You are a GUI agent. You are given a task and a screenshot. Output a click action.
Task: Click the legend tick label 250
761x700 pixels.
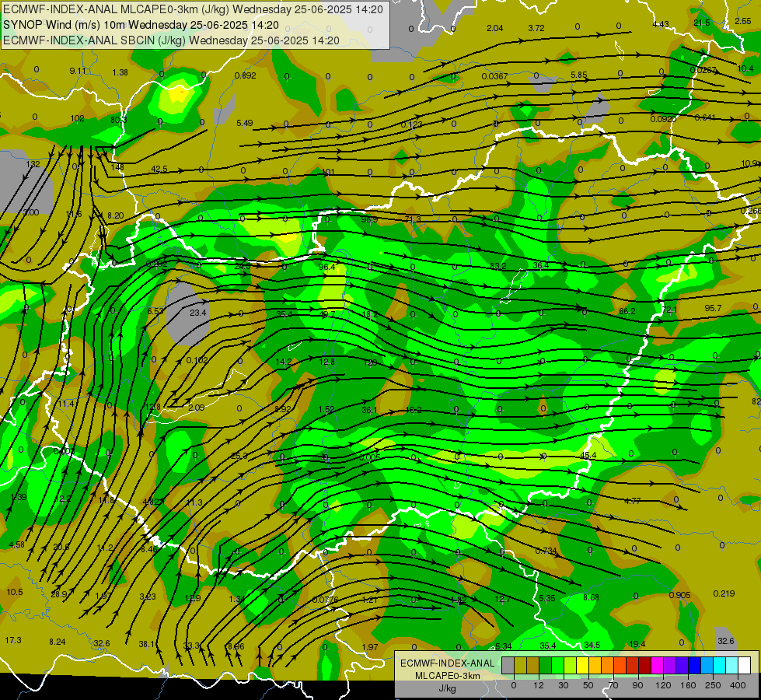coord(713,685)
